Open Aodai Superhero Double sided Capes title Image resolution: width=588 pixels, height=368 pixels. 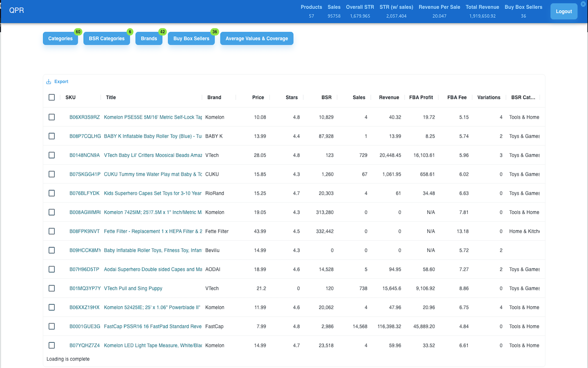click(x=153, y=270)
